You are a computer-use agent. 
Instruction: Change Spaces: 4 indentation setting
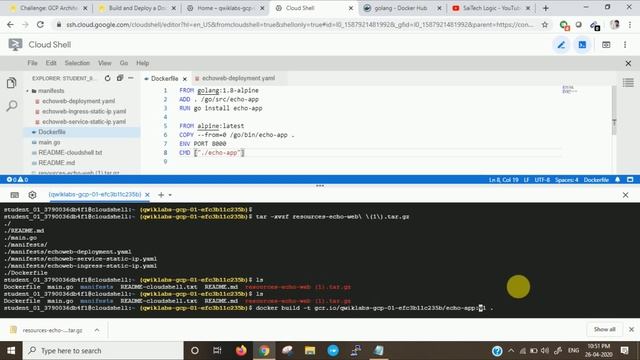tap(567, 180)
